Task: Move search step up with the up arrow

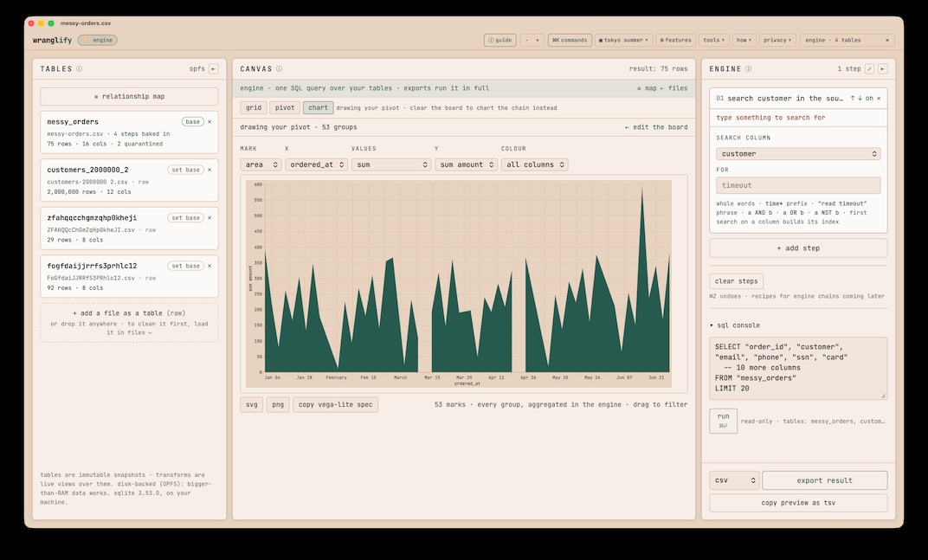Action: [x=853, y=99]
